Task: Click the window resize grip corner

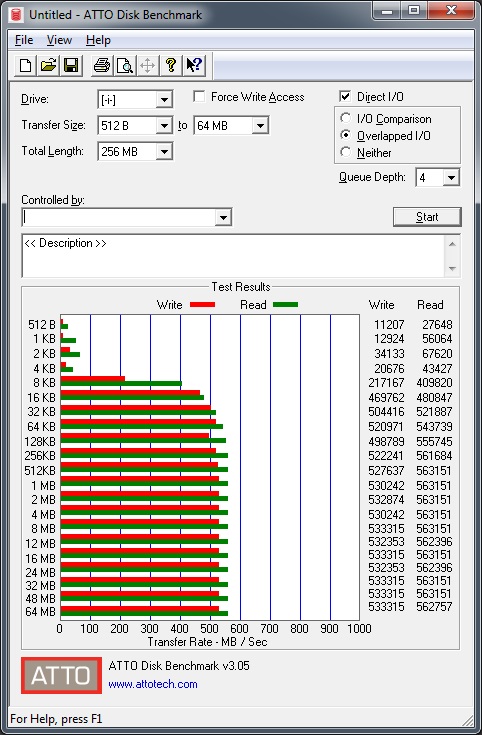Action: (468, 720)
